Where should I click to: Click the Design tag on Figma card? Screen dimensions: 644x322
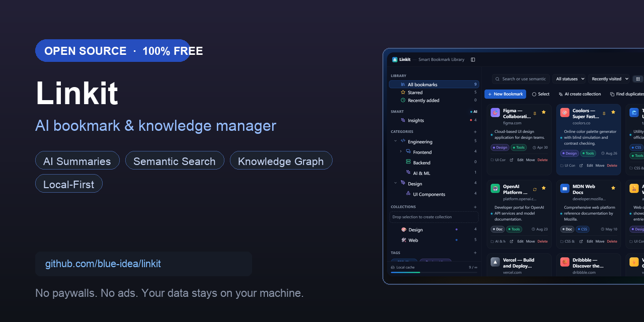click(500, 147)
